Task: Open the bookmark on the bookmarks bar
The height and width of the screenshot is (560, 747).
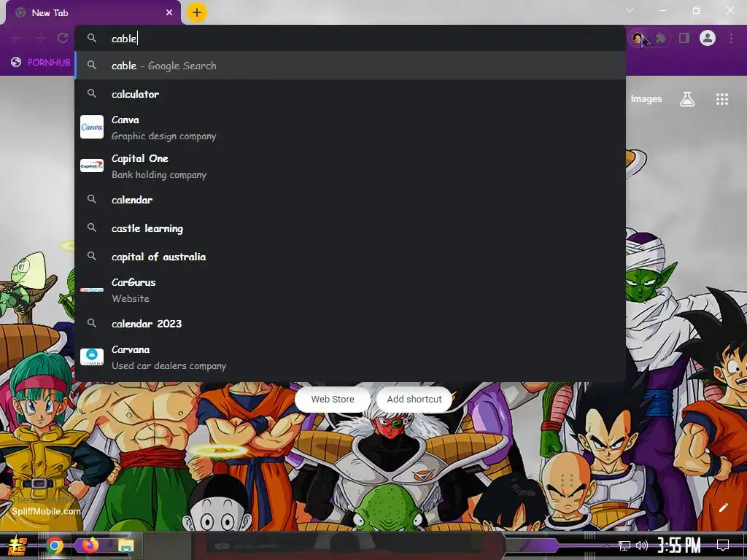Action: coord(41,63)
